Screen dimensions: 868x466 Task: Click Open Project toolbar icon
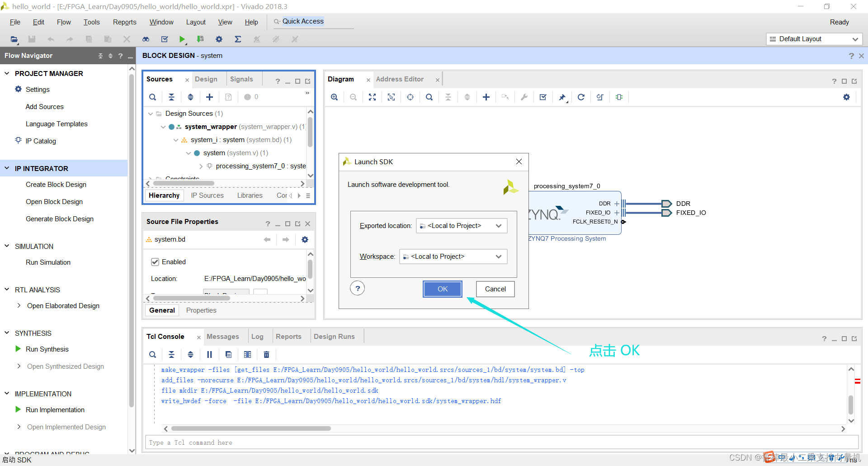(x=14, y=39)
